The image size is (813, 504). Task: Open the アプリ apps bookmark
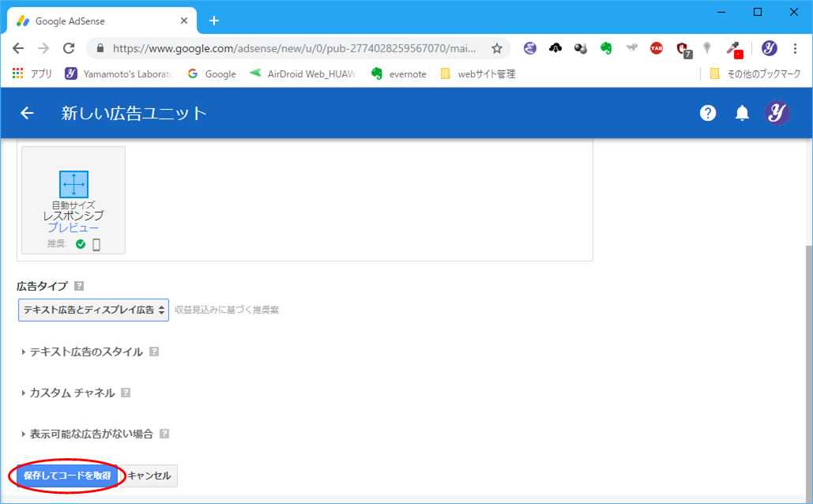32,73
